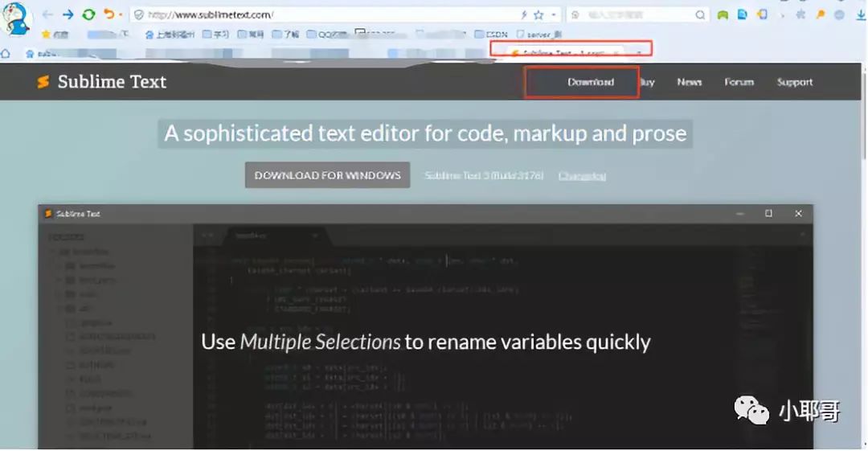This screenshot has width=868, height=451.
Task: Click the grey puzzle-piece plugin icon
Action: click(800, 15)
